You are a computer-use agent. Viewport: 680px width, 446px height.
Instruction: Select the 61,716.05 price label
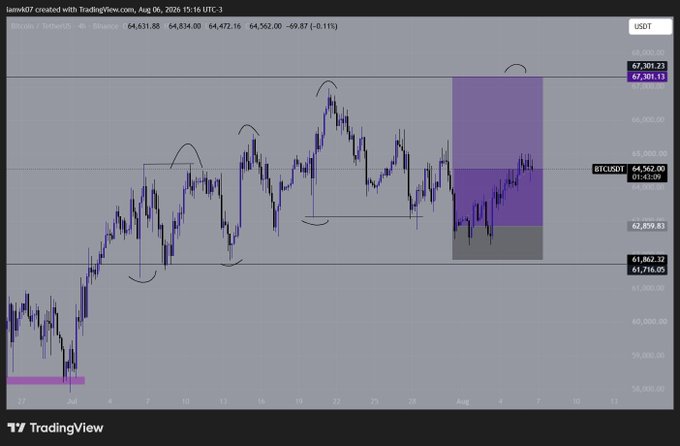(x=648, y=269)
